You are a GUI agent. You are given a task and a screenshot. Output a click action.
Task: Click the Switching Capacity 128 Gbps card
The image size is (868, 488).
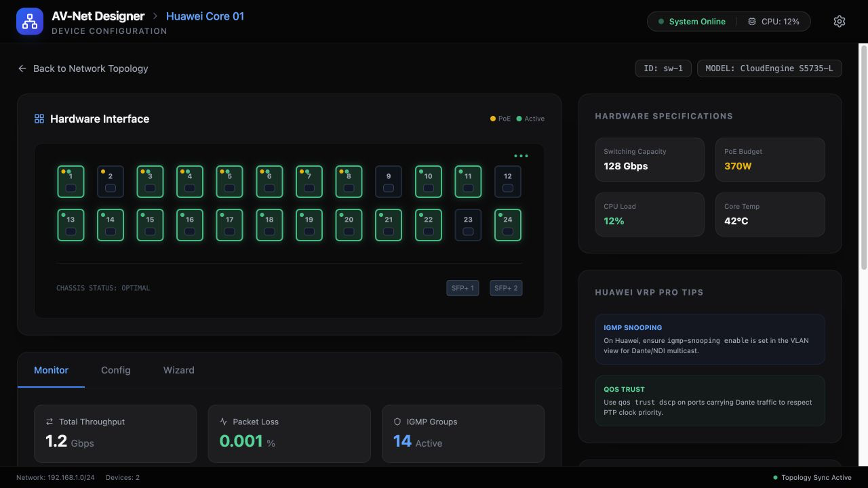(x=650, y=160)
